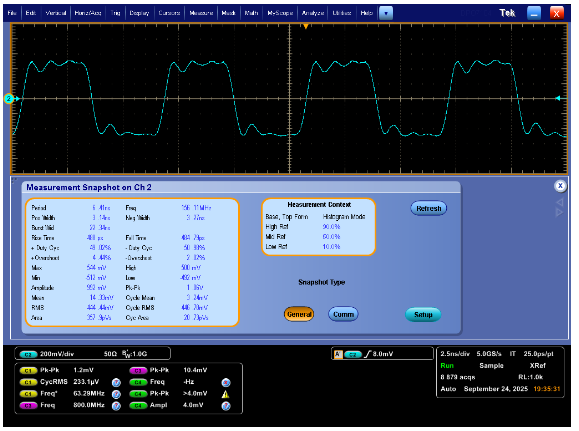This screenshot has width=579, height=431.
Task: Click the Channel 2 ground reference marker
Action: click(8, 99)
